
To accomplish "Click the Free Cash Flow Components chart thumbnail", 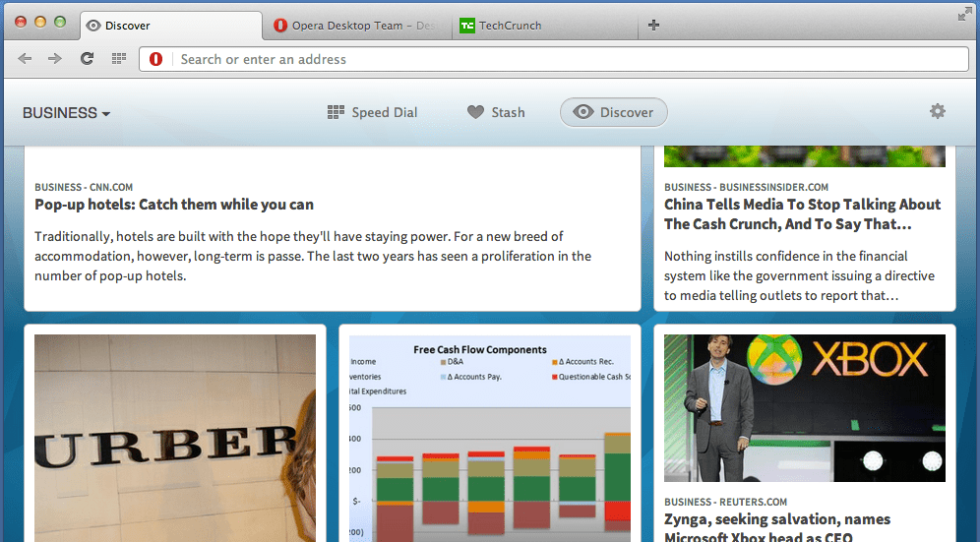I will (490, 439).
